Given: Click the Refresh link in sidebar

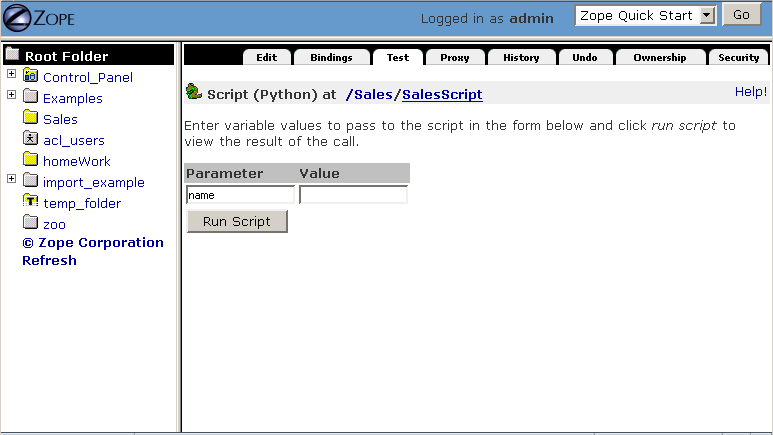Looking at the screenshot, I should click(x=49, y=261).
